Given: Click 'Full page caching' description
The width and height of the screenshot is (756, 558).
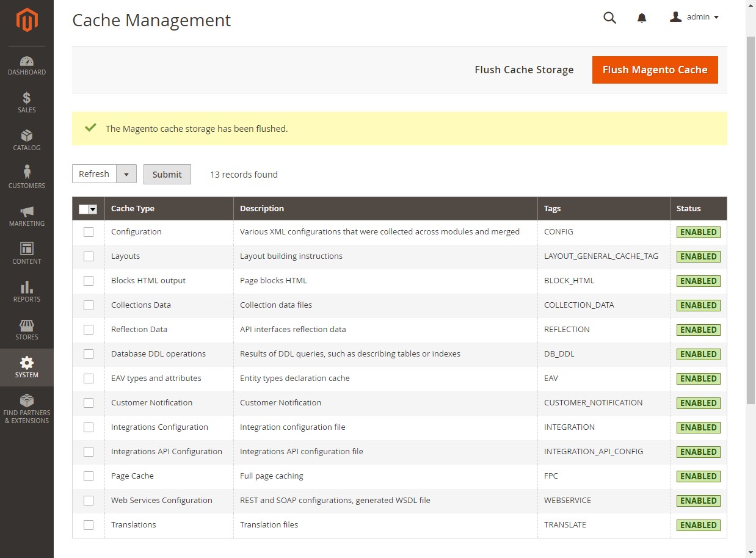Looking at the screenshot, I should tap(272, 476).
